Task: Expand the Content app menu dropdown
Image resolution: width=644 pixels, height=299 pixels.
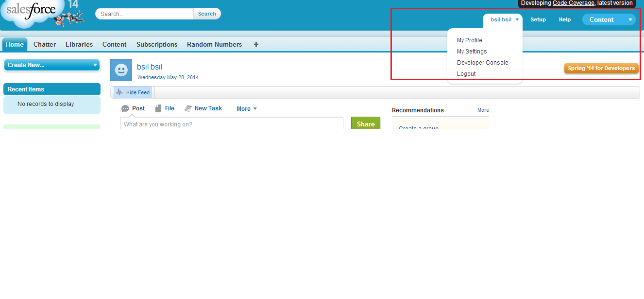Action: [x=630, y=19]
